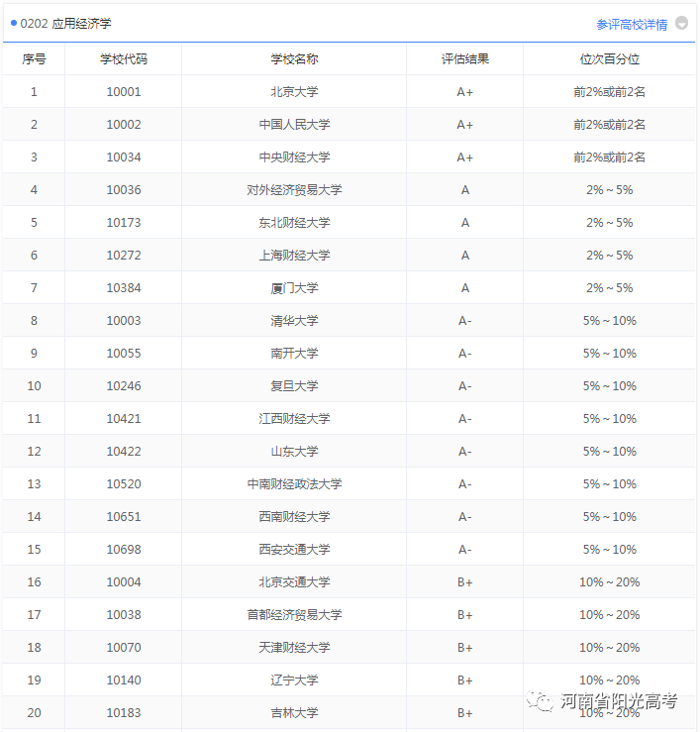Viewport: 700px width, 732px height.
Task: Click the A result for 厦门大学
Action: coord(465,288)
